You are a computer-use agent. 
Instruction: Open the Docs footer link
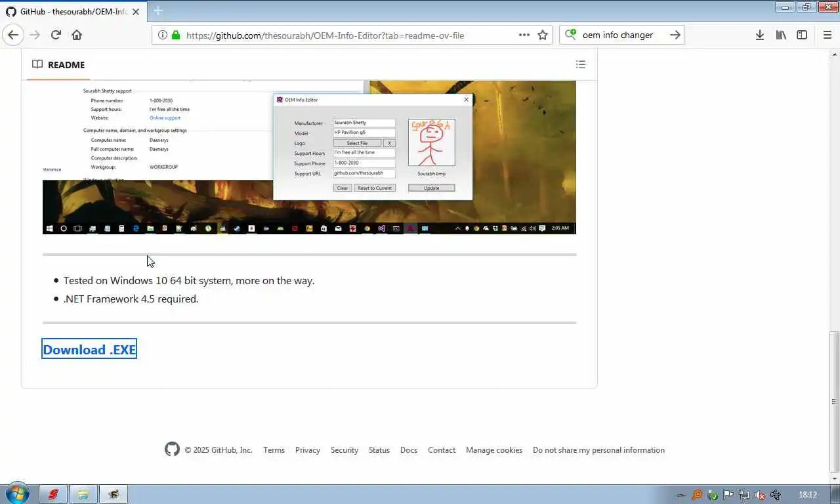[x=409, y=450]
